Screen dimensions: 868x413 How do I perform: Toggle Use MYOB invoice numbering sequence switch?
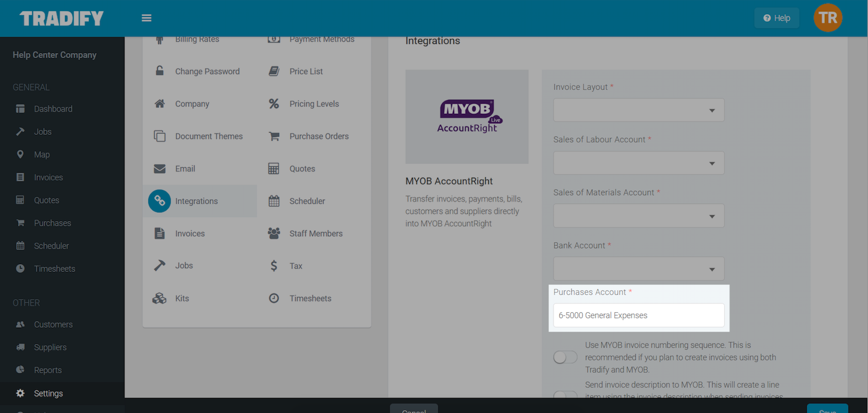(565, 357)
